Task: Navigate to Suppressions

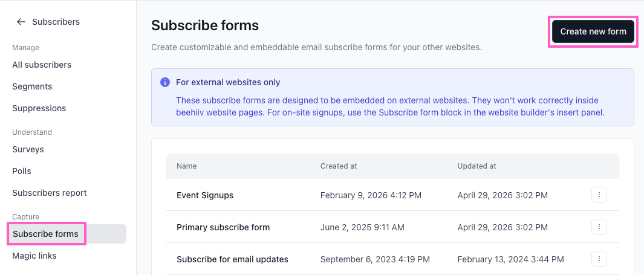Action: tap(39, 108)
